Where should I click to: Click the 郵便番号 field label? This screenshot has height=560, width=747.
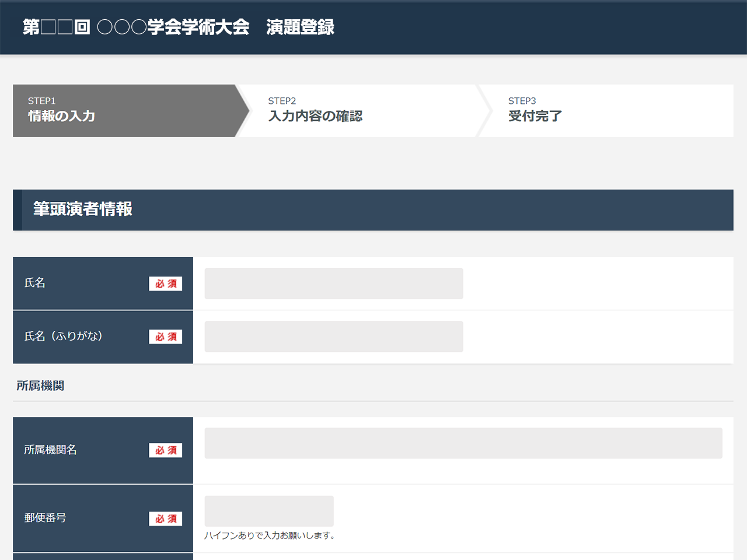tap(45, 517)
